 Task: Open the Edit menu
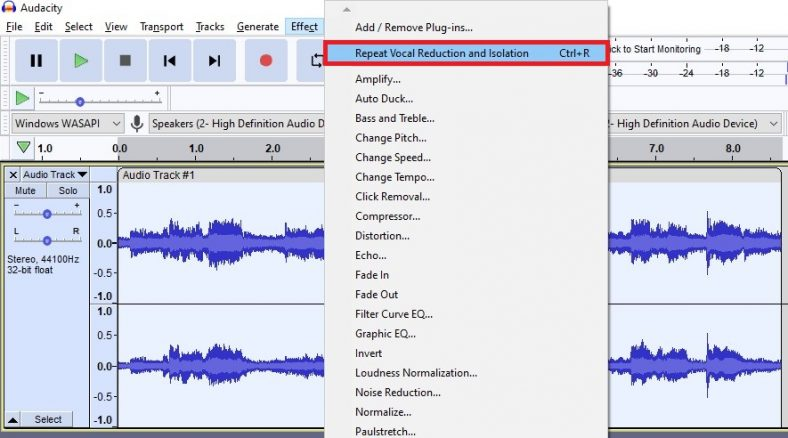tap(43, 27)
